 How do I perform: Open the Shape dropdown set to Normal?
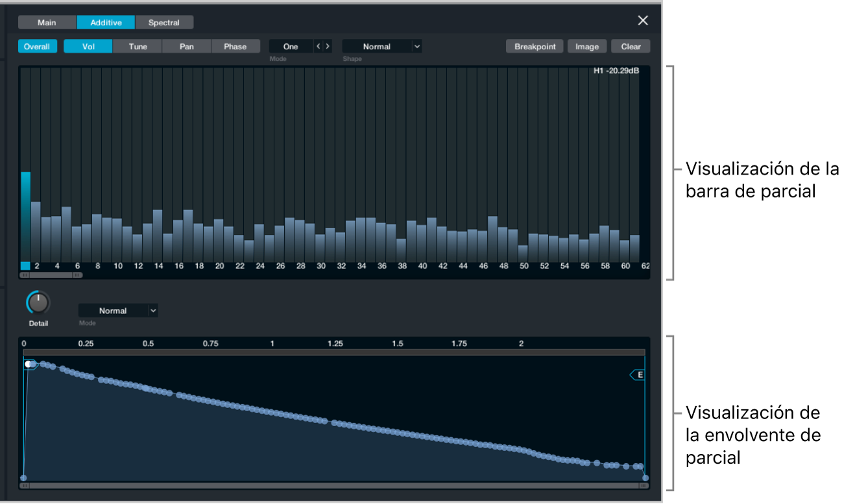click(382, 47)
